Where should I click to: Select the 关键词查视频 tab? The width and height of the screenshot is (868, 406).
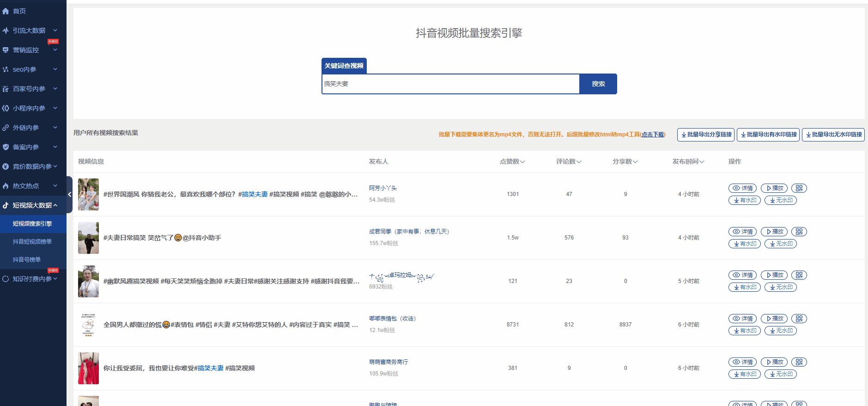tap(344, 66)
